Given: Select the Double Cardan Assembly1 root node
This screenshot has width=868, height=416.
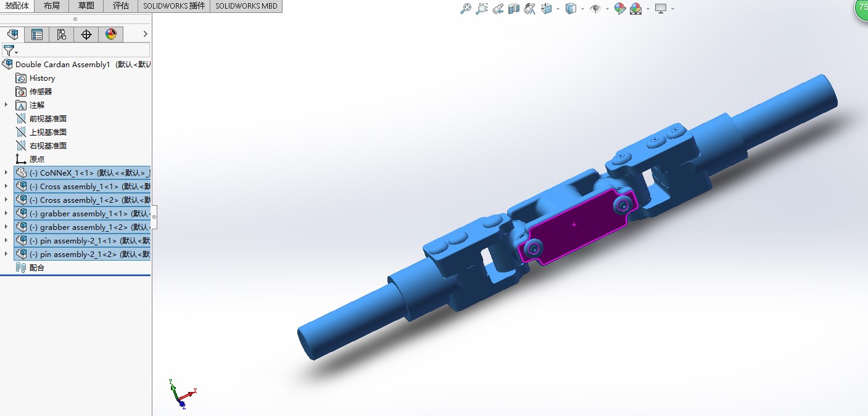Looking at the screenshot, I should 76,64.
